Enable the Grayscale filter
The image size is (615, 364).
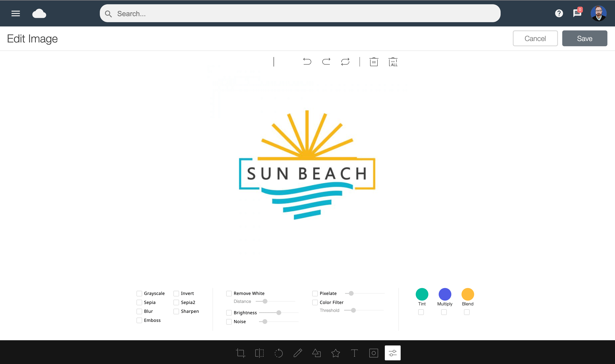pos(139,293)
